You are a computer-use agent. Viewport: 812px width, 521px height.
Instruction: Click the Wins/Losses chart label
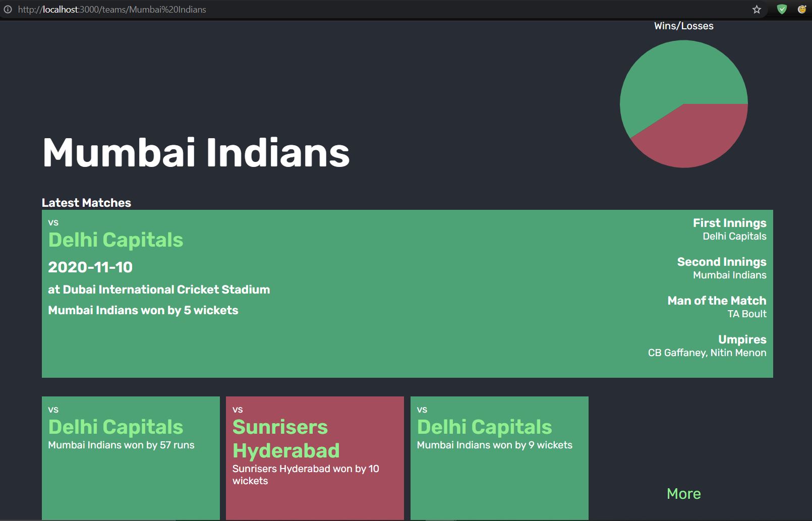[683, 26]
